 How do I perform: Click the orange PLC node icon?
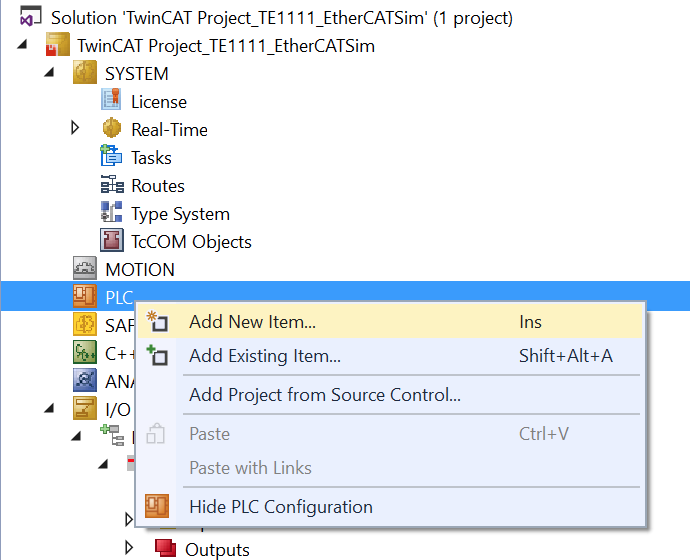click(x=84, y=296)
